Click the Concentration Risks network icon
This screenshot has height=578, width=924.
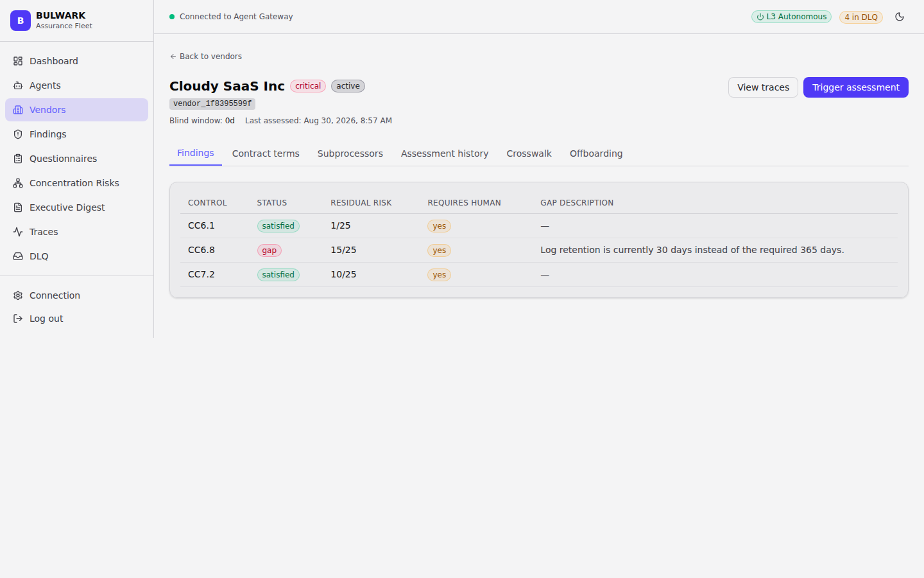pos(18,183)
